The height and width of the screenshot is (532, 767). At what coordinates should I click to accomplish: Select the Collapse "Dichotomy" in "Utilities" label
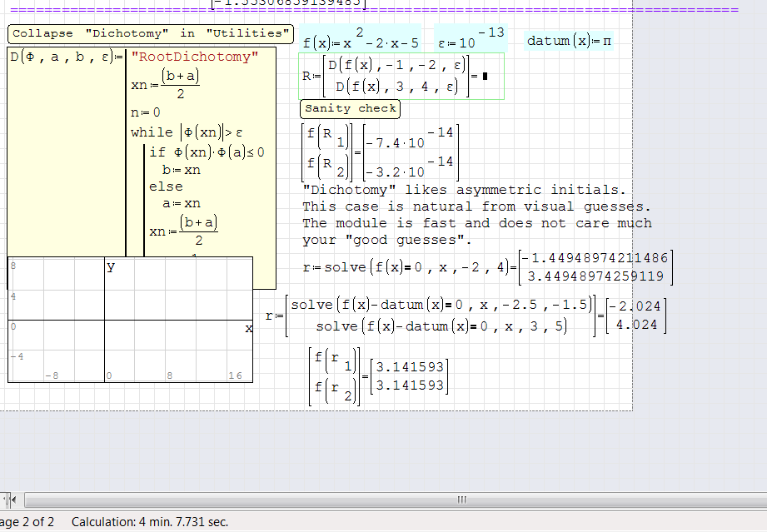[x=151, y=34]
